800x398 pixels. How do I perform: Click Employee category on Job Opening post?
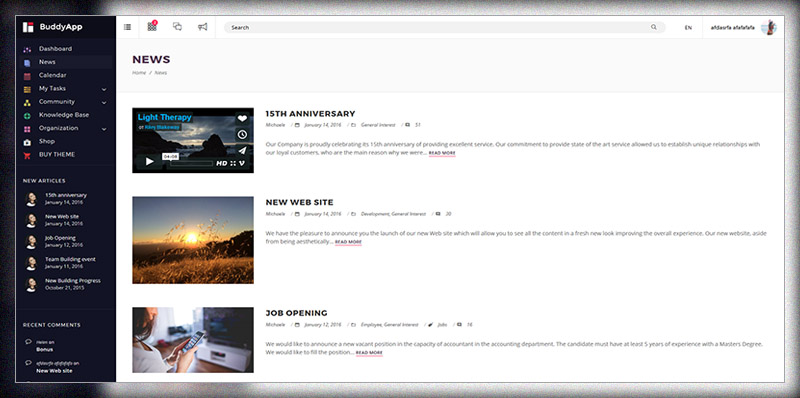click(371, 325)
